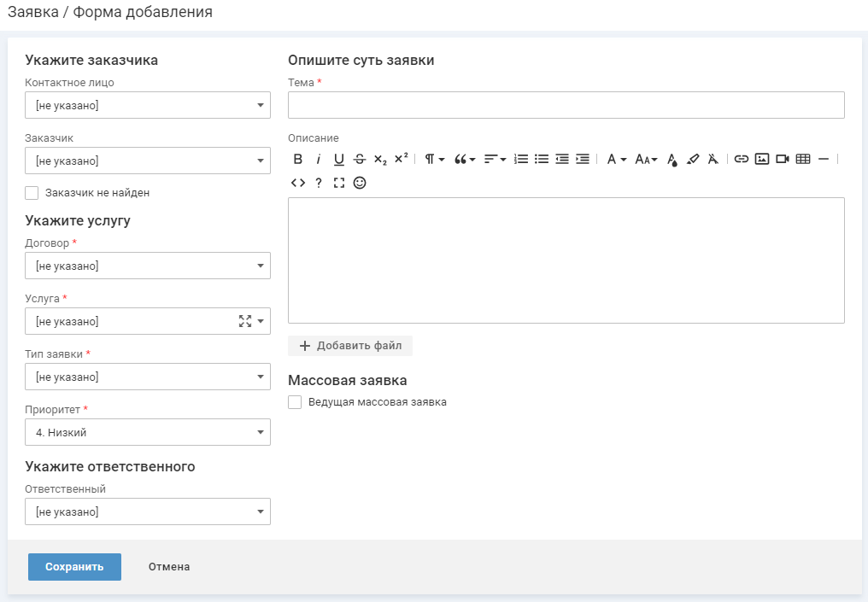Expand the Услуга selection dialog icon
The image size is (868, 602).
pyautogui.click(x=245, y=321)
